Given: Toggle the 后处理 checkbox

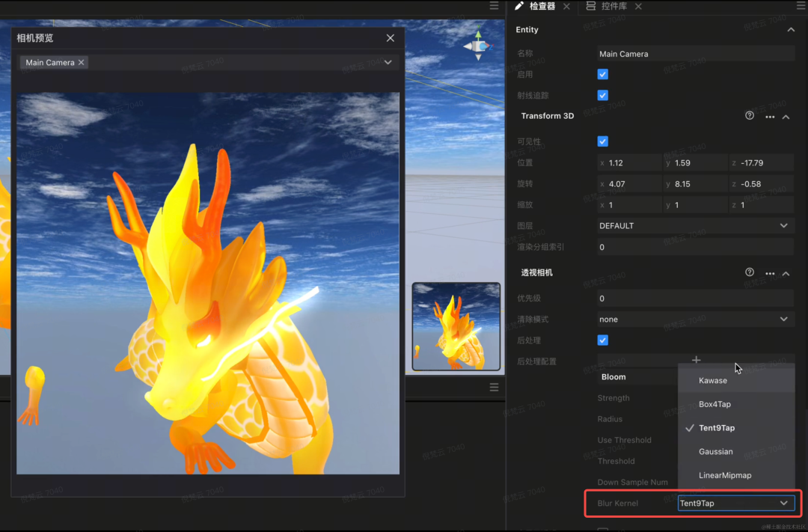Looking at the screenshot, I should (x=603, y=340).
